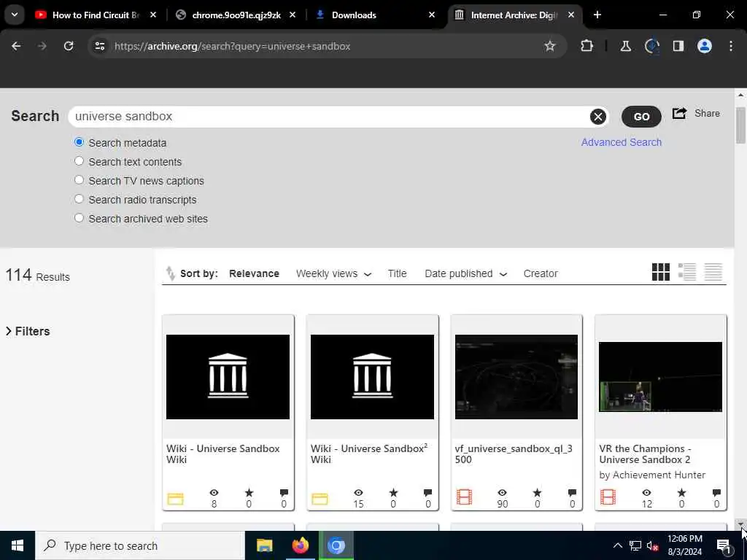The width and height of the screenshot is (747, 560).
Task: Open Wiki - Universe Sandbox Wiki title
Action: [x=222, y=454]
